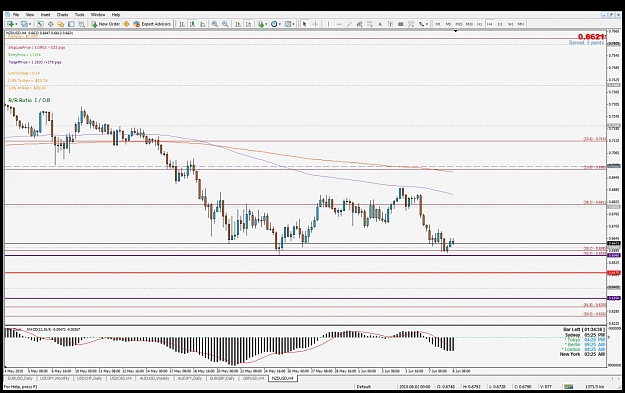Expand the Templates dropdown arrow
This screenshot has width=625, height=393.
point(294,24)
